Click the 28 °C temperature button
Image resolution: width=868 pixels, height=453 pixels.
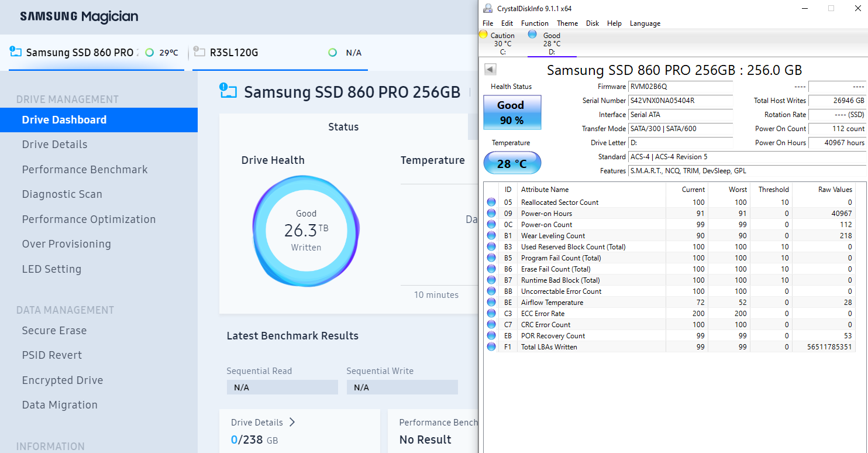point(512,163)
